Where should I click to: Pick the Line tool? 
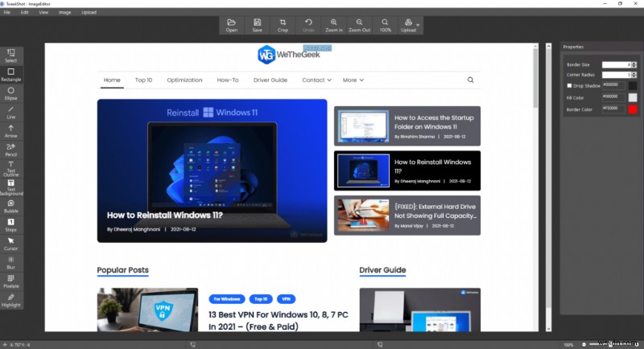[11, 113]
